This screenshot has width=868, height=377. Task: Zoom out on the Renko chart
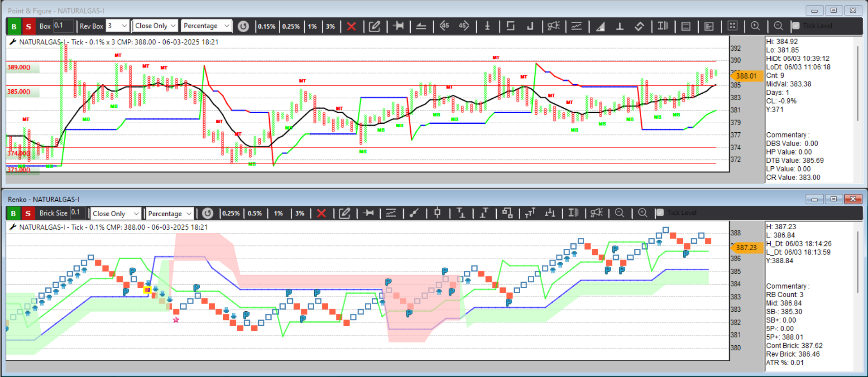click(620, 213)
